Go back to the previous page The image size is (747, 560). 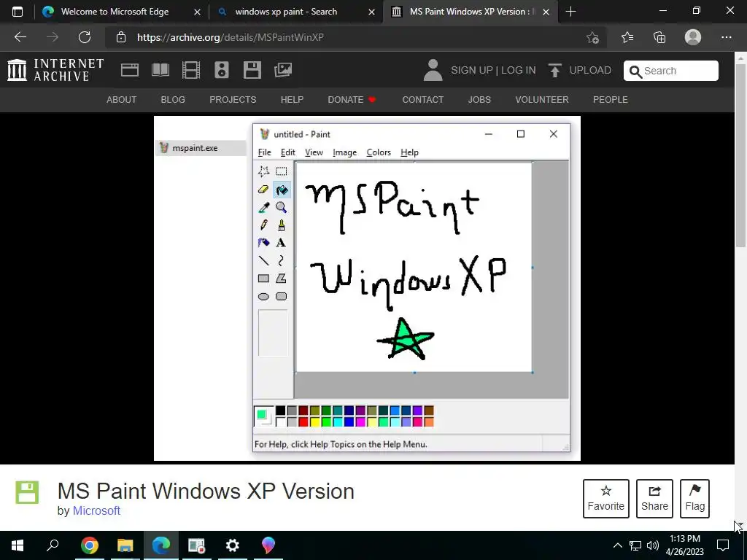(20, 37)
